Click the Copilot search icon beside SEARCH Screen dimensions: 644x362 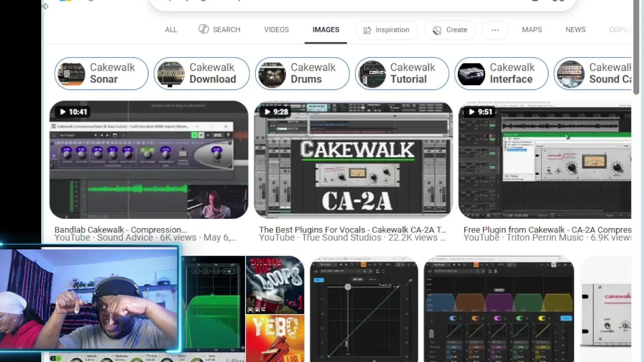[203, 29]
